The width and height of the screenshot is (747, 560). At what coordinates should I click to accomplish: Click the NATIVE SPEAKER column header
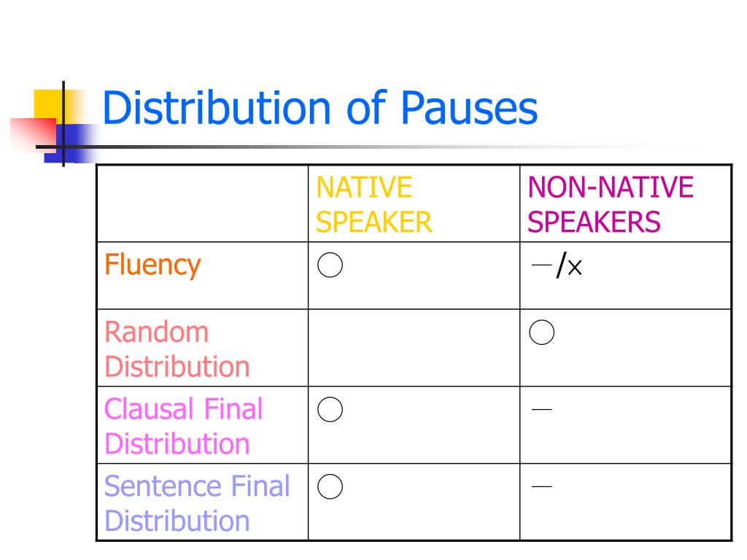tap(374, 204)
